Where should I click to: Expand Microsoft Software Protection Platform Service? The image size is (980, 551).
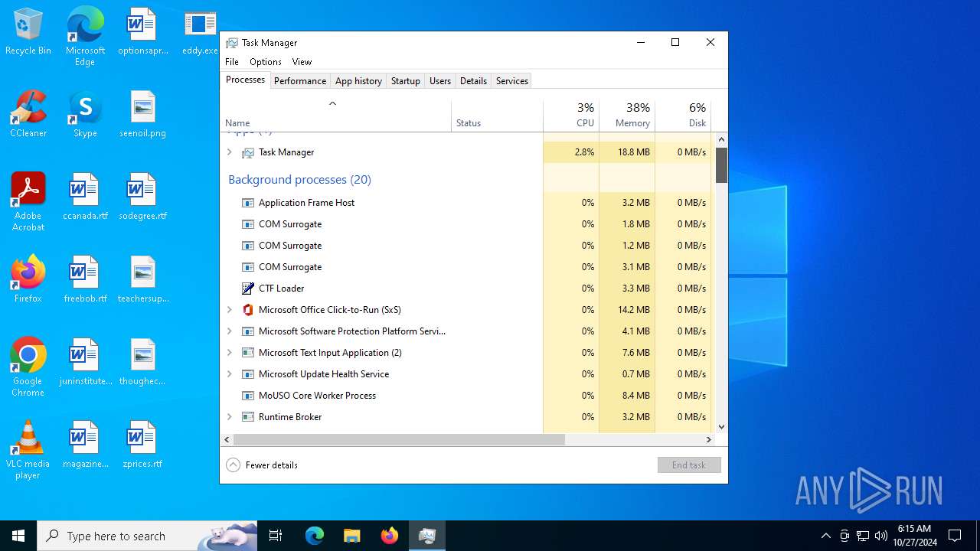229,331
